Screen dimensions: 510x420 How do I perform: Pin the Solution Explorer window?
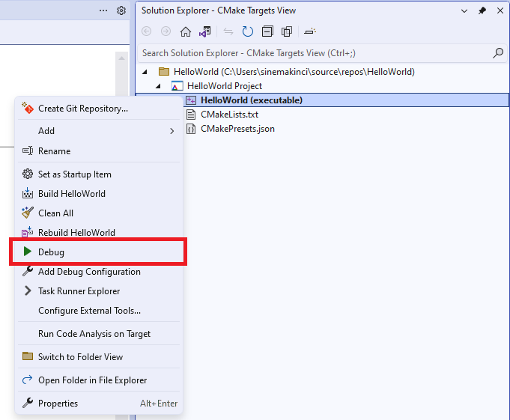pos(482,10)
